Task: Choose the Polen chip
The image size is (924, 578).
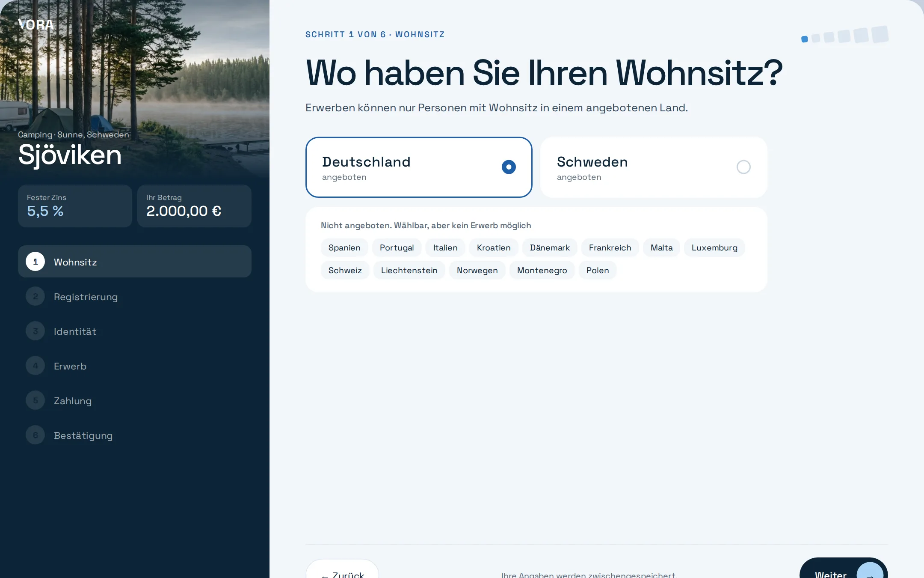Action: [x=598, y=270]
